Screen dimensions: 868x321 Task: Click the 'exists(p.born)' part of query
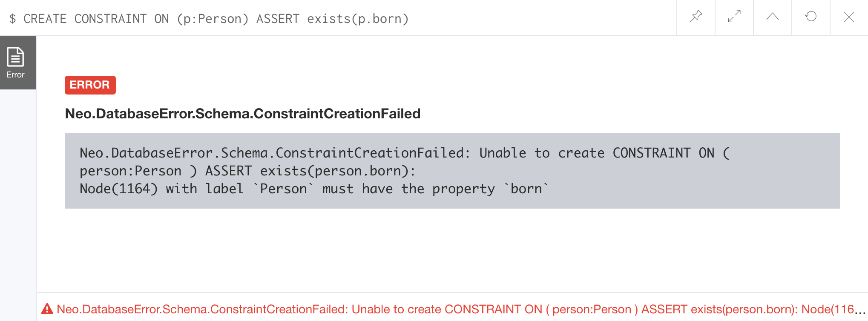[x=358, y=19]
